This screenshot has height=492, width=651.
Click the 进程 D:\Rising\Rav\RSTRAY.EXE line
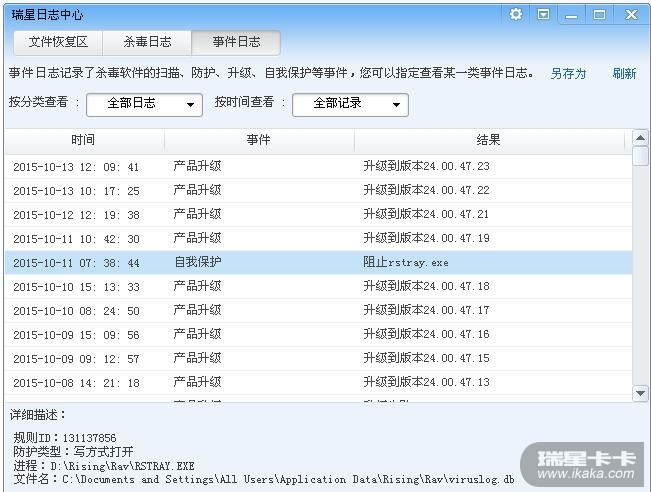pos(104,466)
